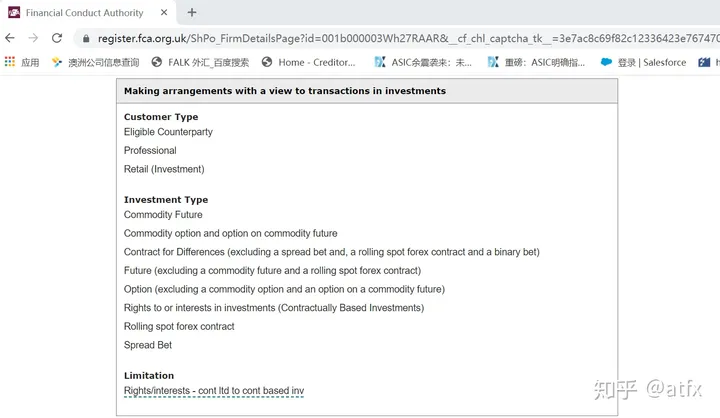Image resolution: width=720 pixels, height=418 pixels.
Task: Open the Home - Creditor bookmark
Action: pyautogui.click(x=308, y=62)
